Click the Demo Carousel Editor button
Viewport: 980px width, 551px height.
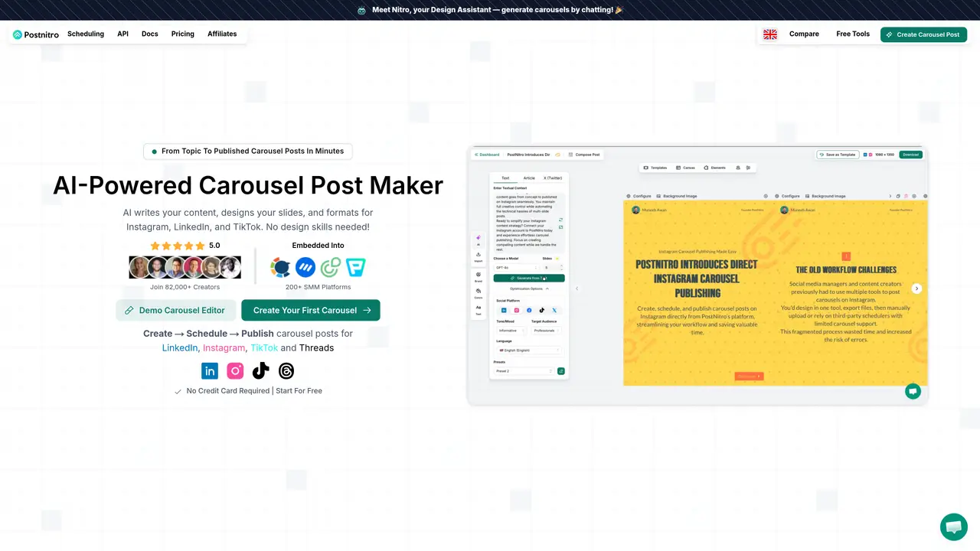[175, 310]
